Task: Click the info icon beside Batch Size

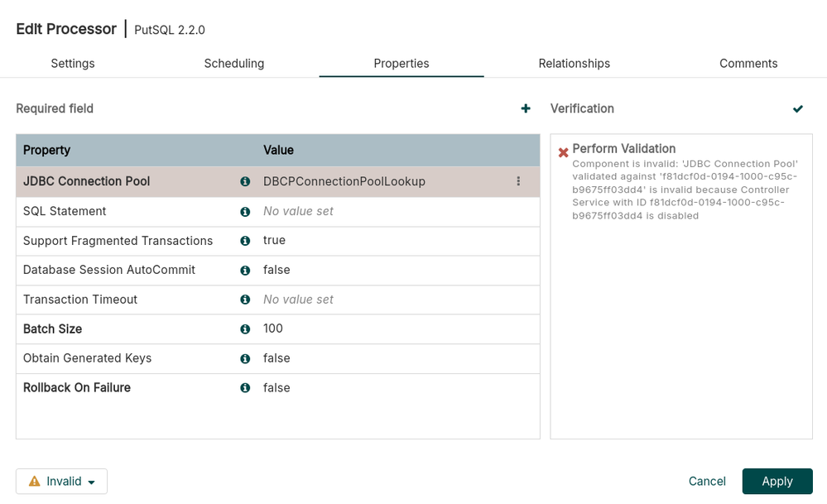Action: click(x=245, y=329)
